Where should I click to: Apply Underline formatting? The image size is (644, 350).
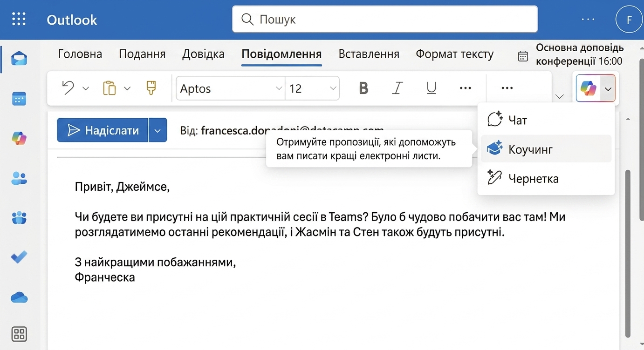point(432,88)
